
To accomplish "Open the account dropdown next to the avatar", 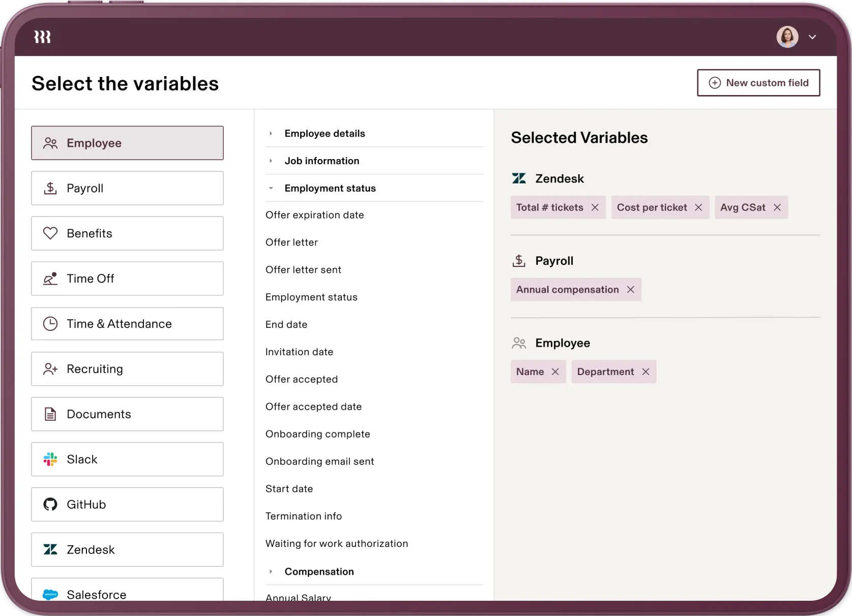I will [813, 37].
